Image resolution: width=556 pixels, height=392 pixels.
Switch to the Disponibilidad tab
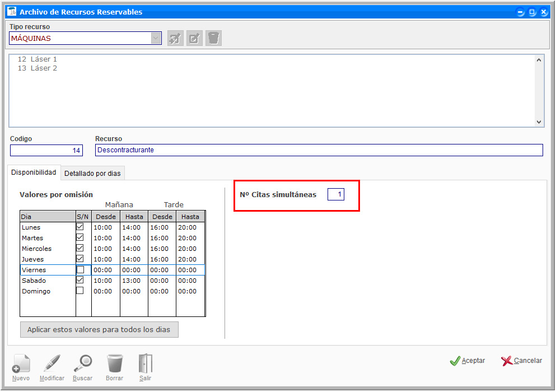34,172
